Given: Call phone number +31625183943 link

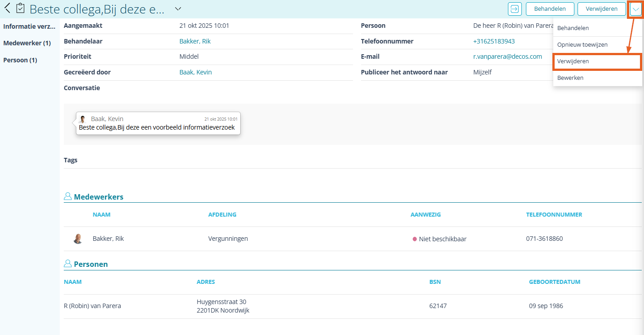Looking at the screenshot, I should click(x=494, y=41).
